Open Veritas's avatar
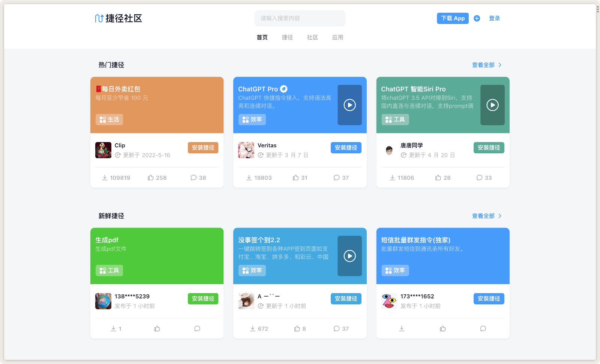The width and height of the screenshot is (600, 364). tap(246, 150)
